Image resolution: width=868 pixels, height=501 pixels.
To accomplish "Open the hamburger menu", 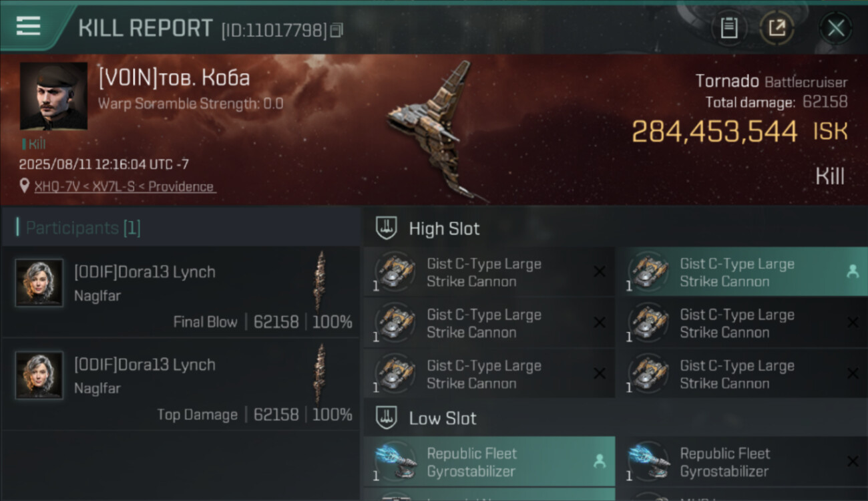I will (28, 27).
